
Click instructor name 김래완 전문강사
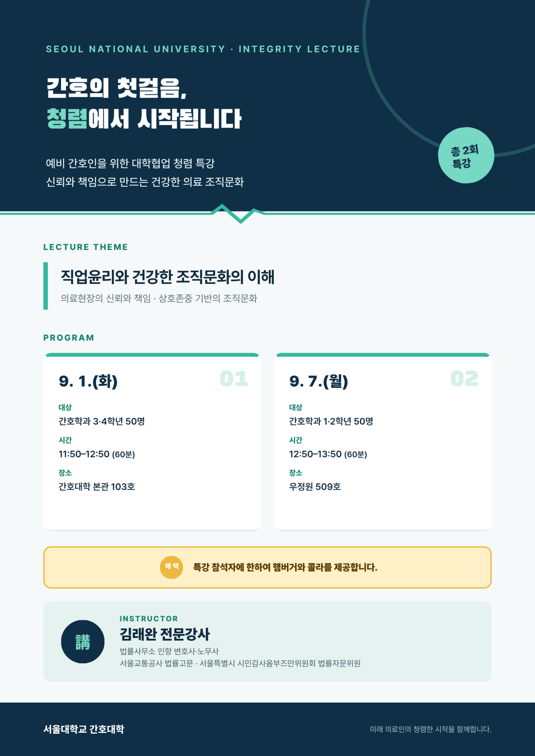[x=165, y=634]
